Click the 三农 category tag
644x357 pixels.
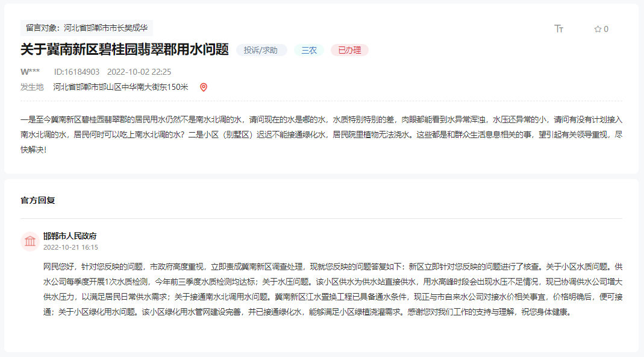[309, 50]
